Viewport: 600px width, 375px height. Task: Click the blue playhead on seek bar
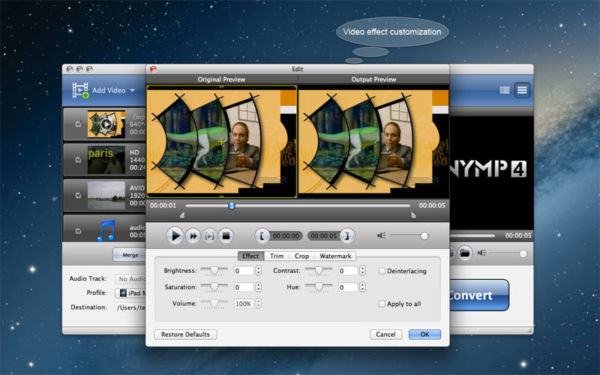232,206
